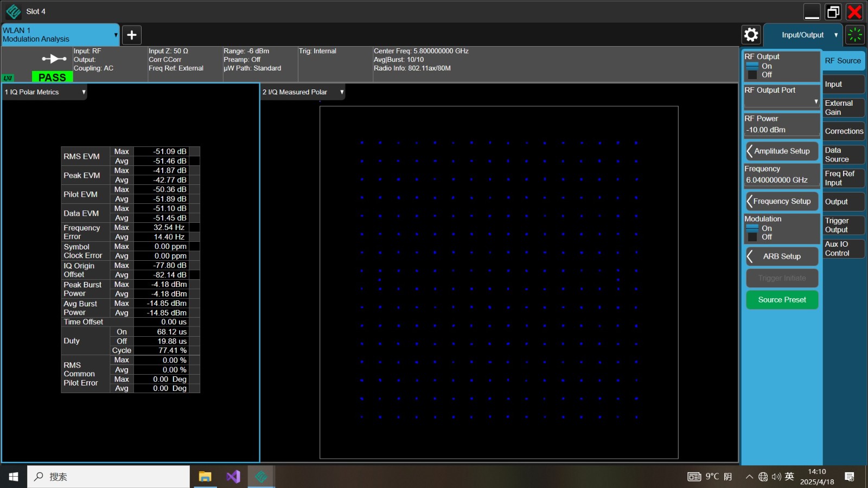Select the Corrections tab
868x488 pixels.
coord(844,131)
